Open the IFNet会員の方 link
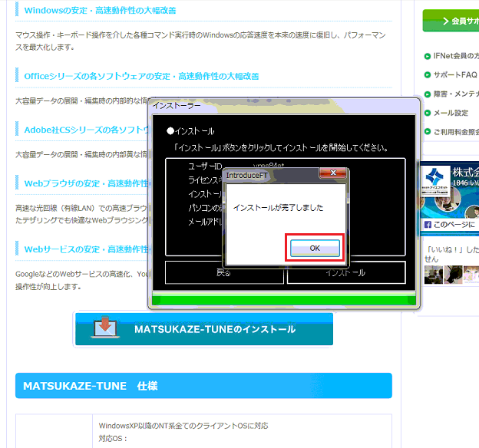479x448 pixels. [455, 56]
